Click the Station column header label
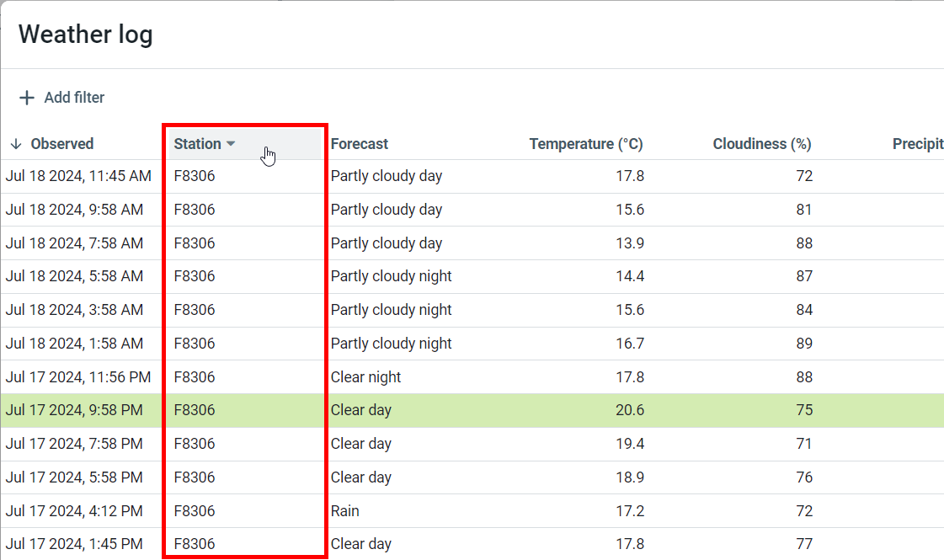 pos(197,144)
